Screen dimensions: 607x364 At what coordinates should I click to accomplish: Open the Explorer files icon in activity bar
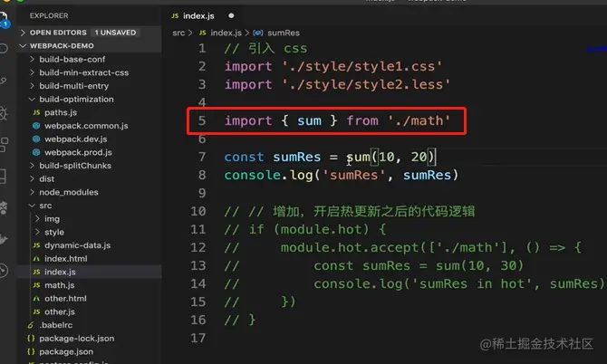pyautogui.click(x=3, y=19)
